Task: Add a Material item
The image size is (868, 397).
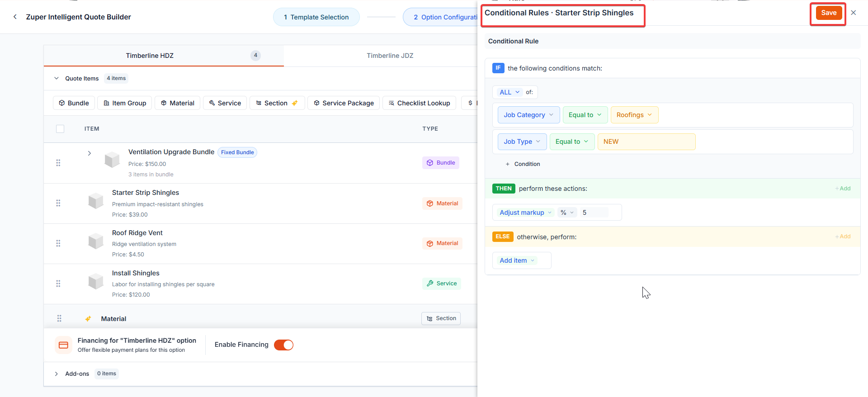Action: click(x=178, y=103)
